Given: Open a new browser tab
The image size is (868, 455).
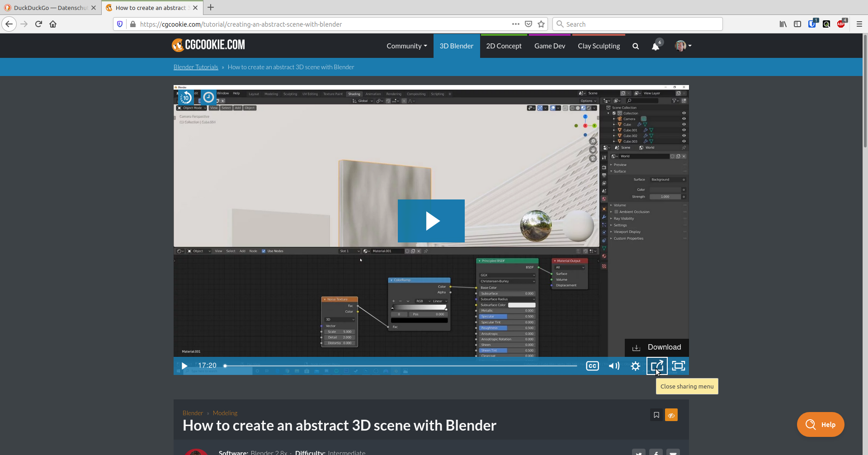Looking at the screenshot, I should [211, 7].
